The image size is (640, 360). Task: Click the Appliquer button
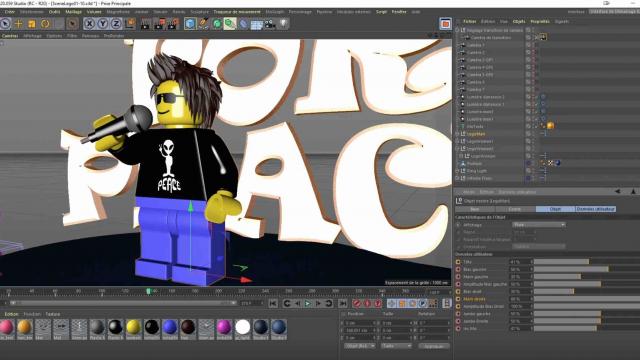(434, 346)
